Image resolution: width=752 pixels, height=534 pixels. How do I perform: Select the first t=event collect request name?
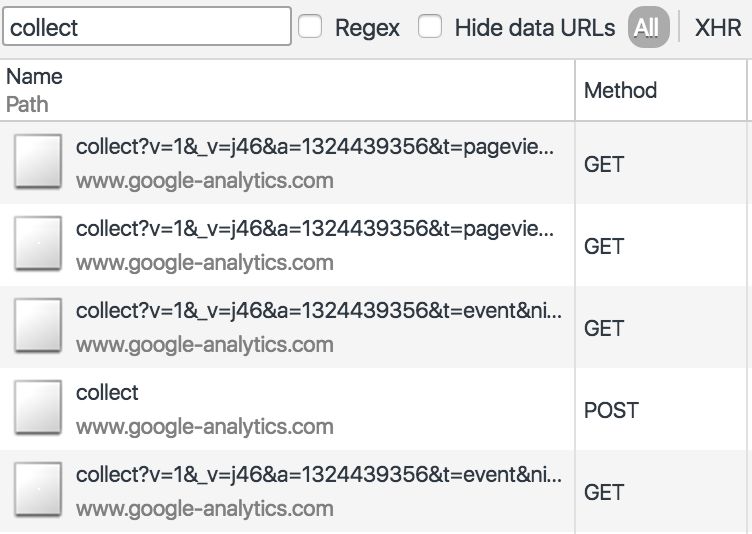click(x=318, y=311)
